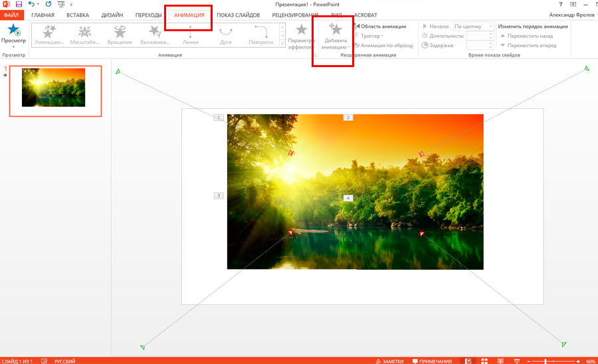The width and height of the screenshot is (598, 364).
Task: Zoom in with the plus icon
Action: [x=578, y=361]
